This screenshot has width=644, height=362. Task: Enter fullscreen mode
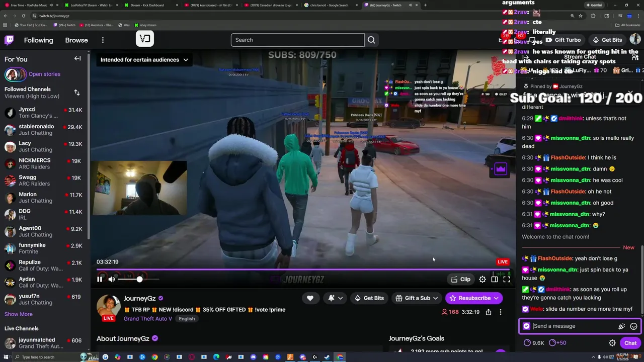(507, 280)
